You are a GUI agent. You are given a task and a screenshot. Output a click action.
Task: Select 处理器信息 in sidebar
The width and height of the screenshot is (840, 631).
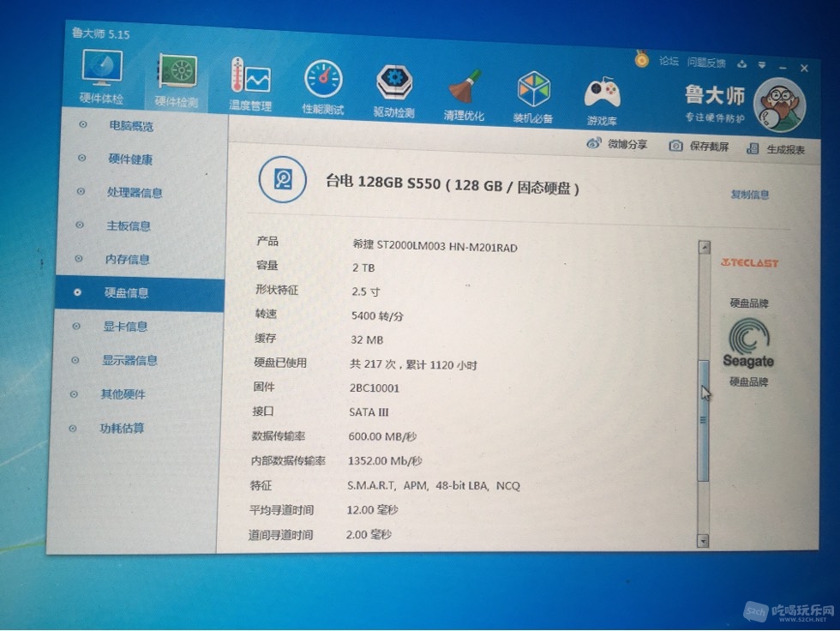pyautogui.click(x=135, y=192)
